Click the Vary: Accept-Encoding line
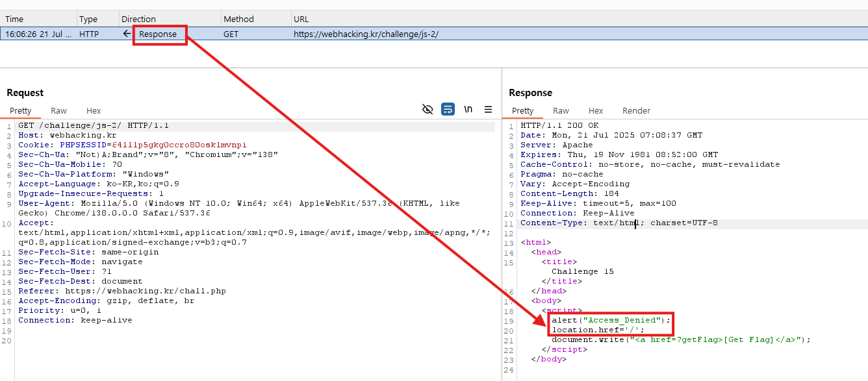The image size is (868, 381). 575,184
